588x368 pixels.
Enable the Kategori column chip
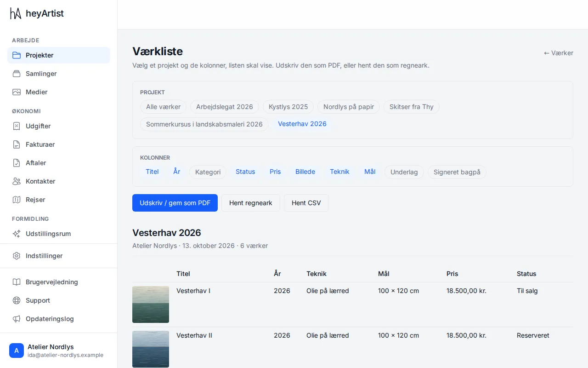point(208,172)
